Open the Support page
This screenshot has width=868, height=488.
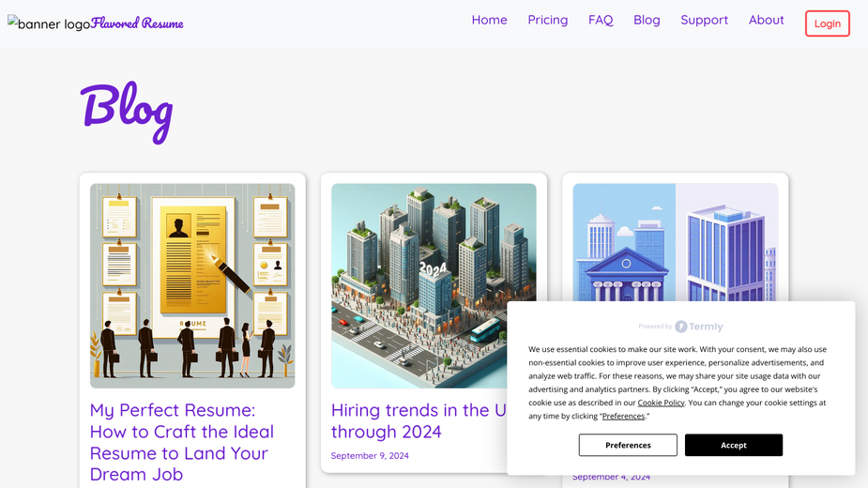click(704, 20)
